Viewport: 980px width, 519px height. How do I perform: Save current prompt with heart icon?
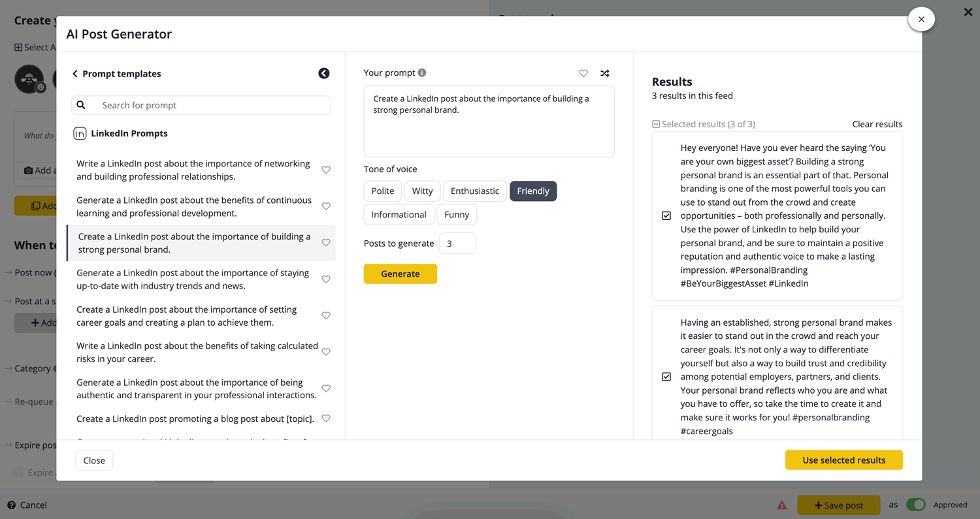click(583, 73)
